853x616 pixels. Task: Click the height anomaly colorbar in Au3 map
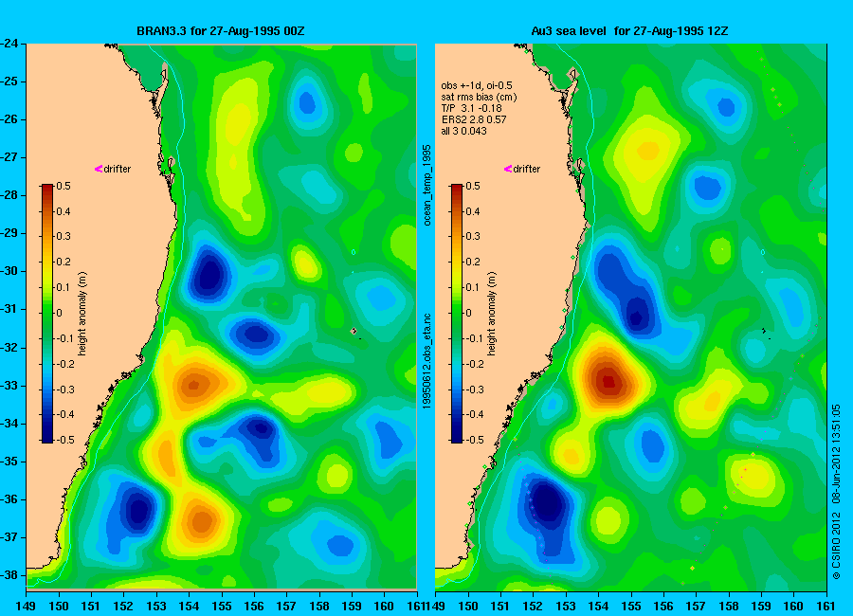pos(457,314)
